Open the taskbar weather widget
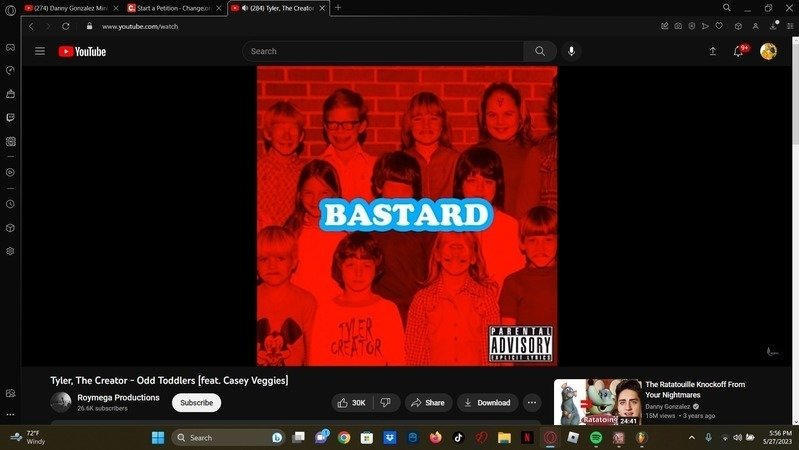Image resolution: width=799 pixels, height=450 pixels. (28, 437)
